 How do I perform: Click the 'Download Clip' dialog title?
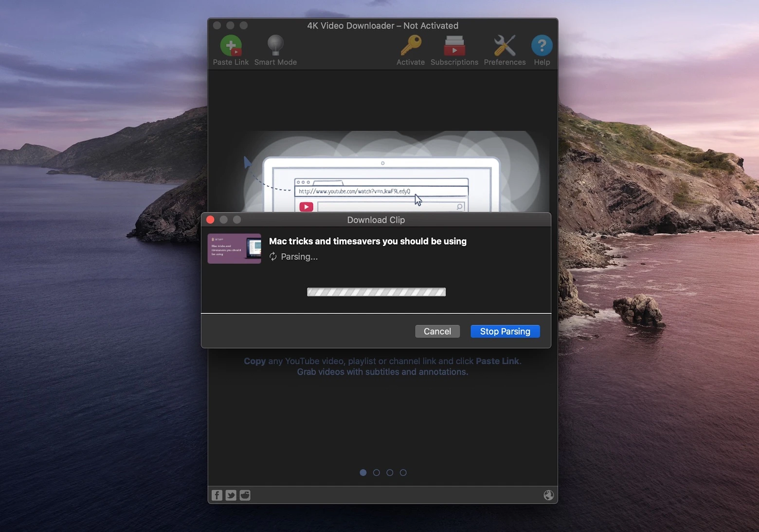click(x=376, y=220)
